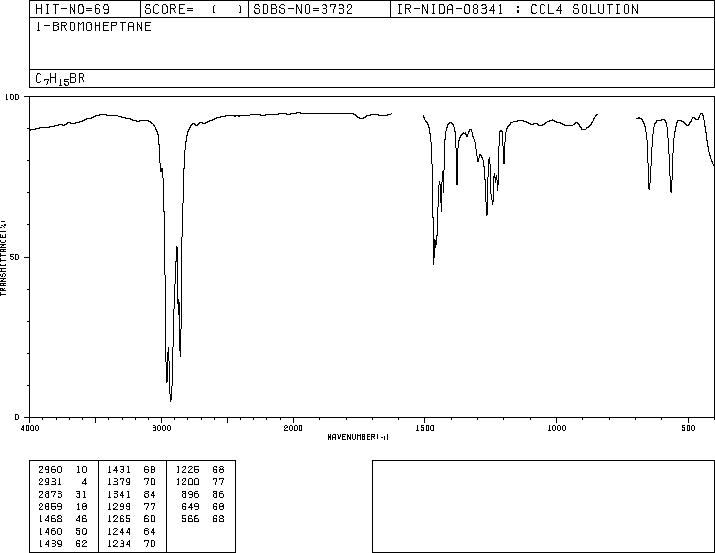Click the 3000 label on the wavenumber axis
Screen dimensions: 715x553
coord(161,428)
